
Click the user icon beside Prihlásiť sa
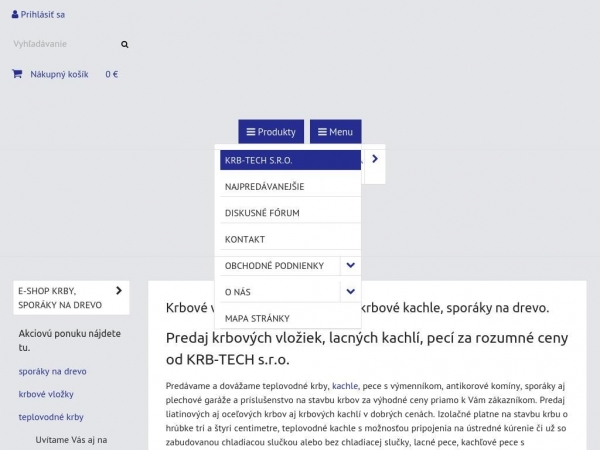click(15, 15)
